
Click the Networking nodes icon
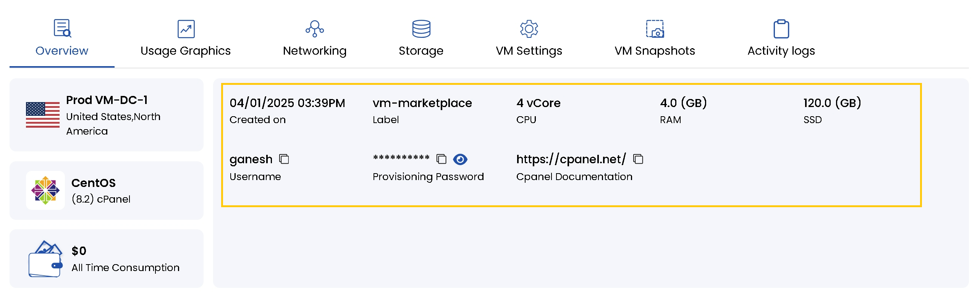(314, 28)
